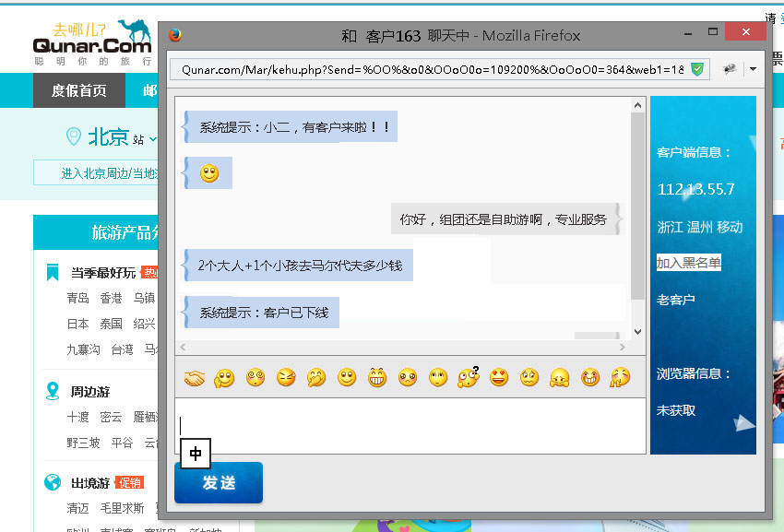Focus the chat message input box

click(x=410, y=425)
